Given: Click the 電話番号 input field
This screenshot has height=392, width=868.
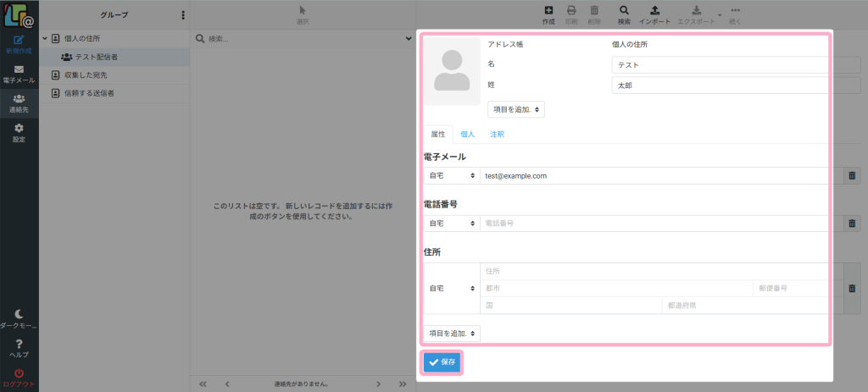Looking at the screenshot, I should [x=654, y=224].
